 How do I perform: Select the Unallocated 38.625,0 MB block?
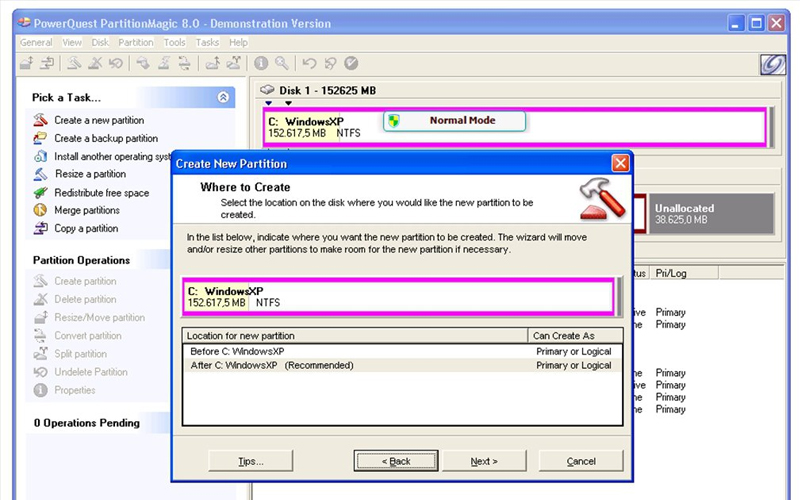point(711,214)
